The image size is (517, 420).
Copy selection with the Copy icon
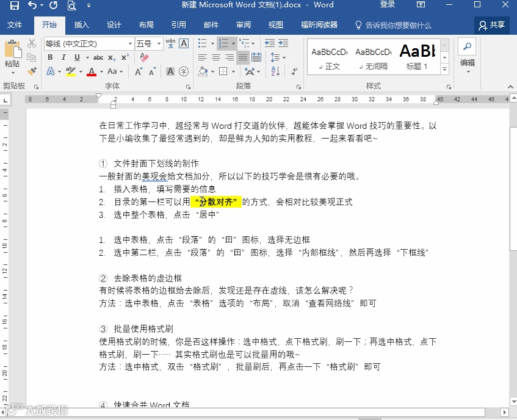click(x=32, y=57)
